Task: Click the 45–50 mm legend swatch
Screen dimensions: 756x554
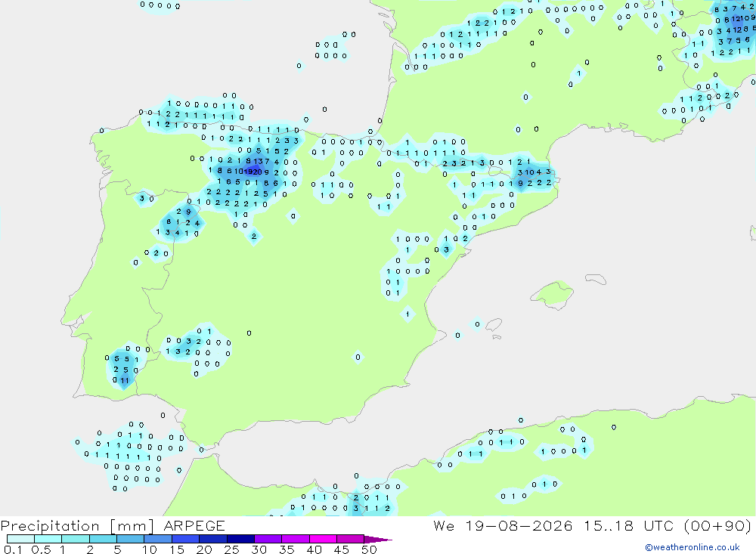Action: [350, 539]
